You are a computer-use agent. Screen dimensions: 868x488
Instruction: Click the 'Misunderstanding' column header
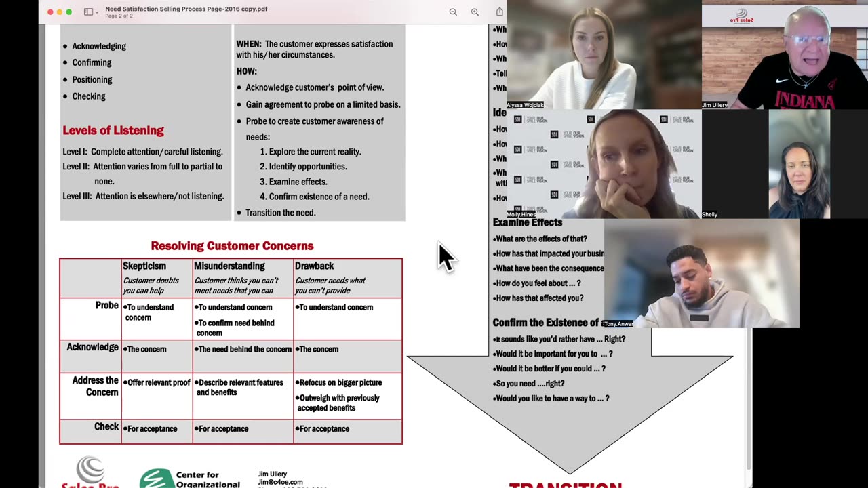229,266
